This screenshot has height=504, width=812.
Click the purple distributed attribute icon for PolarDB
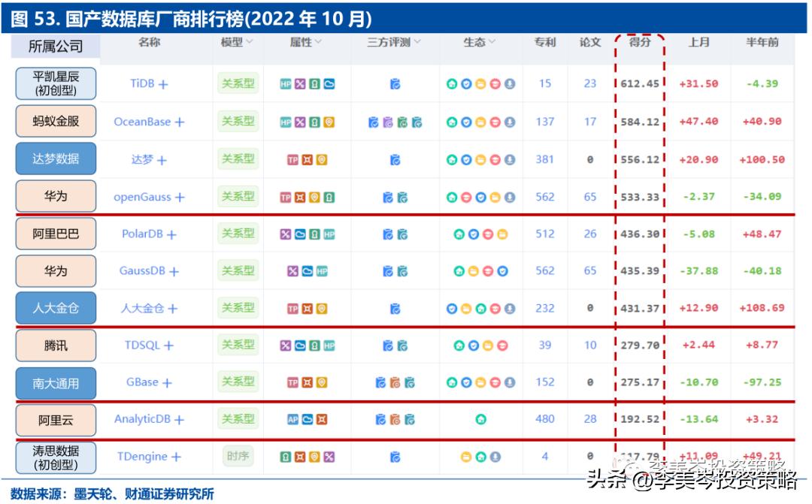point(284,234)
